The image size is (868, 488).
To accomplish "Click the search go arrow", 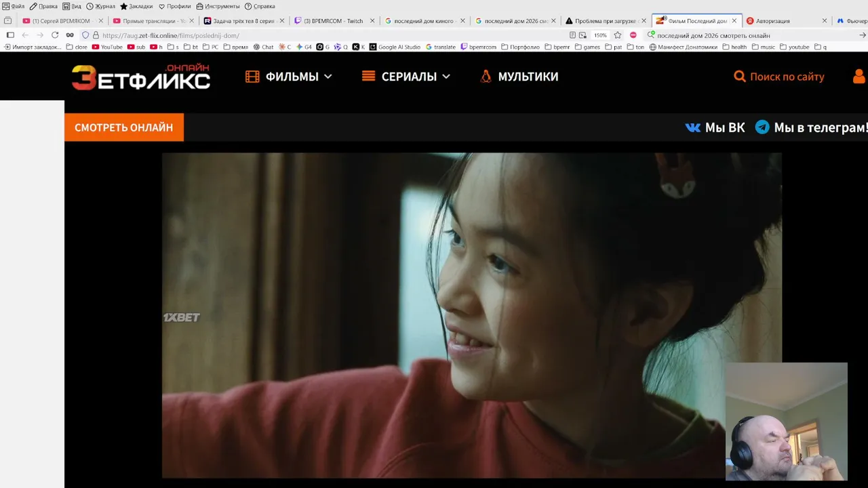I will 863,35.
